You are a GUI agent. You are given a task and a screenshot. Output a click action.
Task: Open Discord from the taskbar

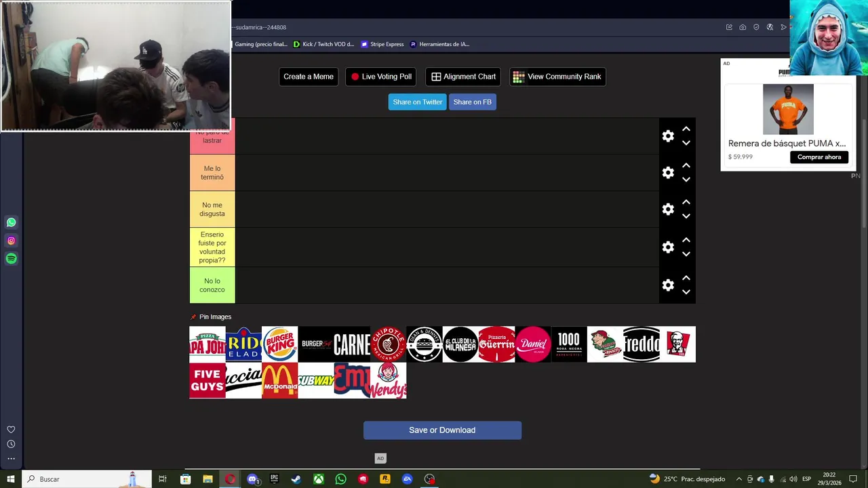click(x=252, y=479)
